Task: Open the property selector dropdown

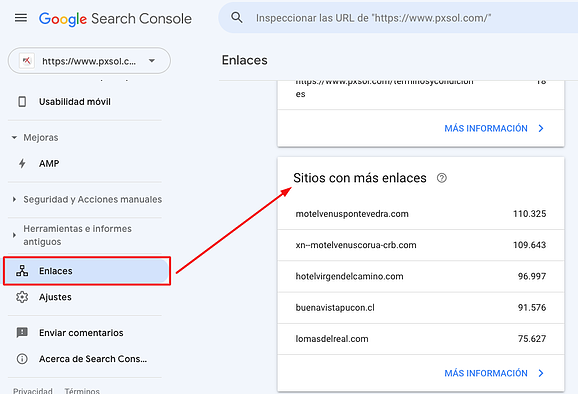Action: [x=89, y=60]
